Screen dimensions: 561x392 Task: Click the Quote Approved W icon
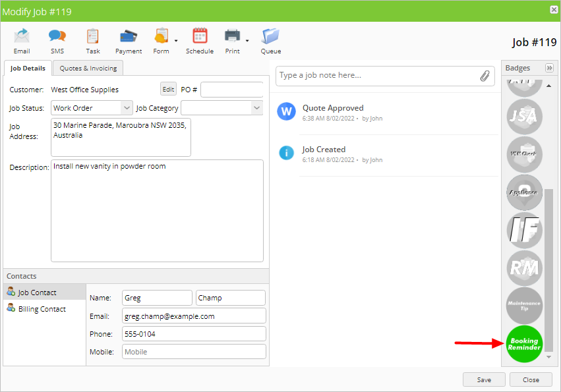pyautogui.click(x=286, y=111)
